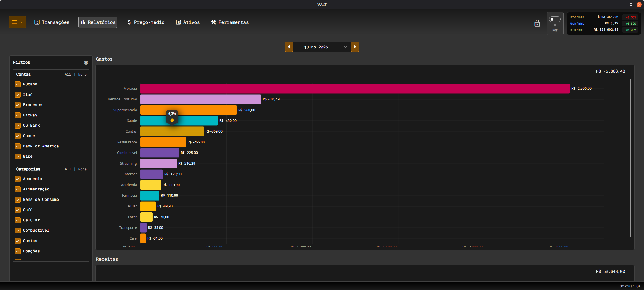Viewport: 644px width, 290px height.
Task: Uncheck the Nubank account
Action: 18,84
